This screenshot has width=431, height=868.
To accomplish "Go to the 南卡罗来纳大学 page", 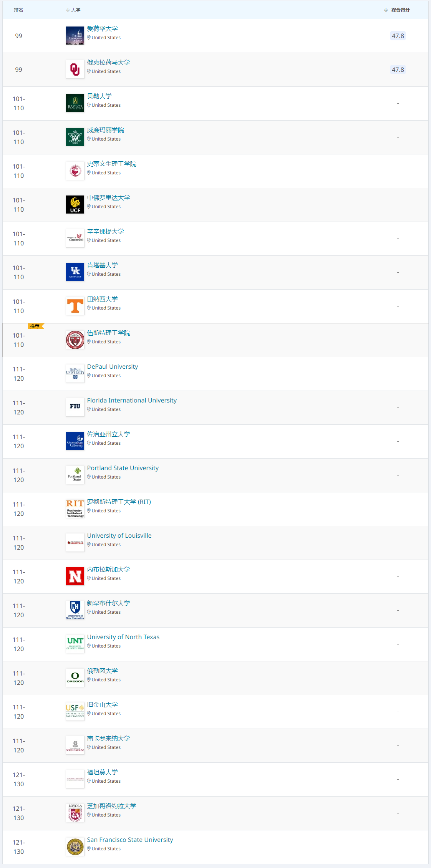I will (109, 739).
